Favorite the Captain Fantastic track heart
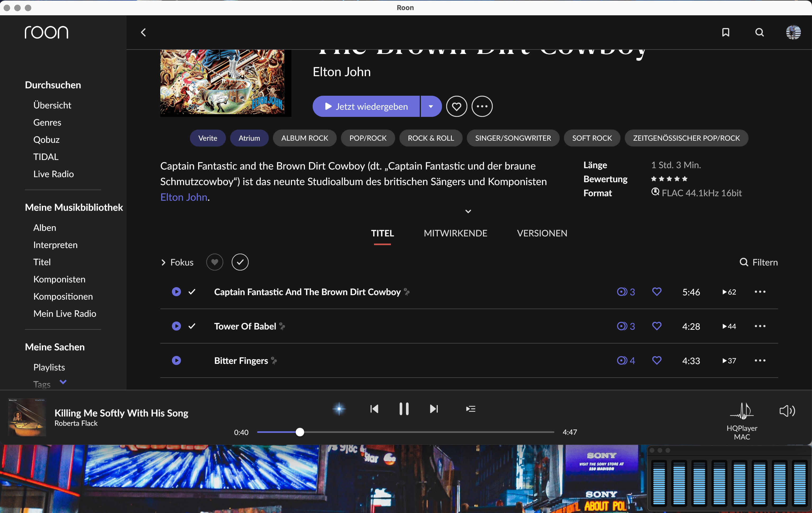Image resolution: width=812 pixels, height=513 pixels. [x=656, y=292]
